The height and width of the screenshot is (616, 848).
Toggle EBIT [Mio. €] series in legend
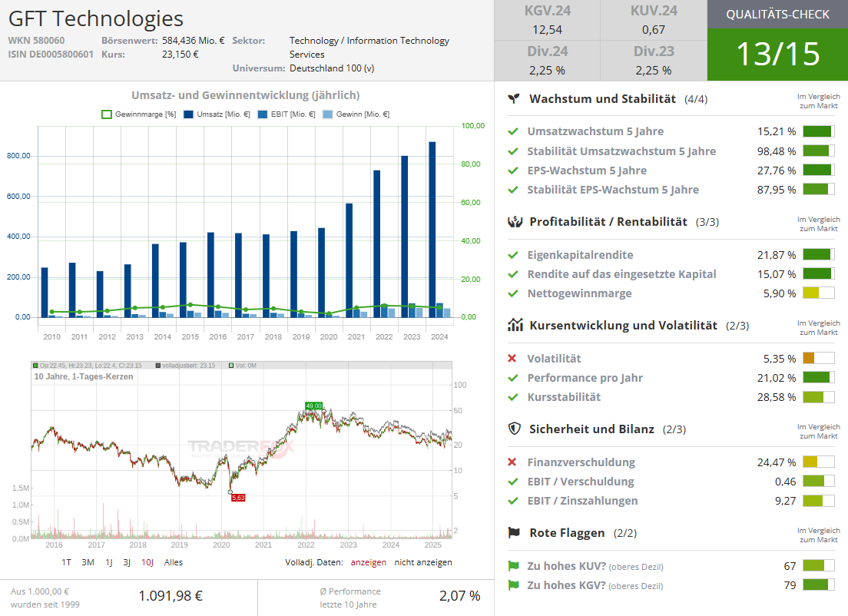point(287,114)
